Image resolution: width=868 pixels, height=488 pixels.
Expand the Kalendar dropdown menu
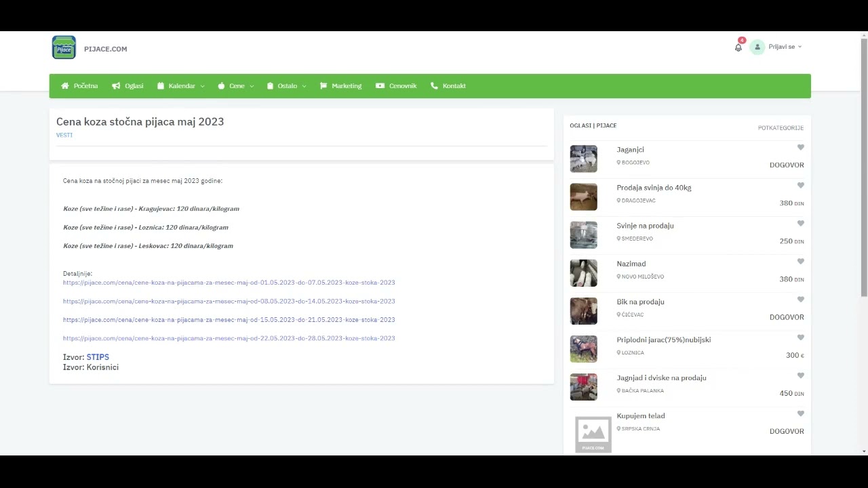click(180, 86)
